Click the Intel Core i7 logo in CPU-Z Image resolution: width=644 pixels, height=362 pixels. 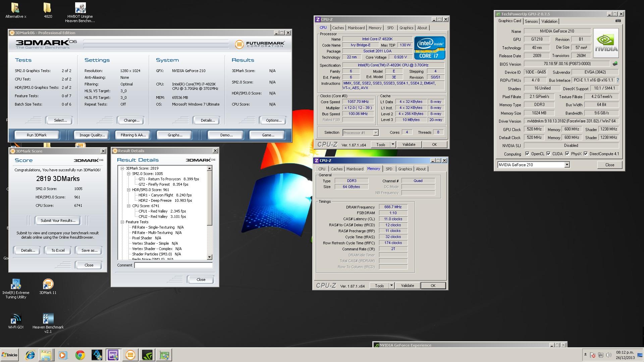coord(429,48)
